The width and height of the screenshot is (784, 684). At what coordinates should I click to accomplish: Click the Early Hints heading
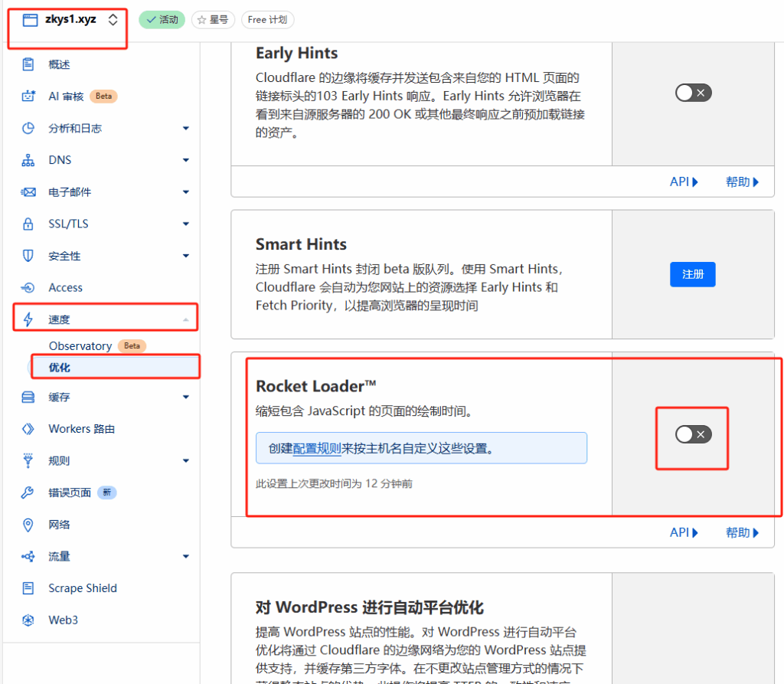(x=296, y=53)
